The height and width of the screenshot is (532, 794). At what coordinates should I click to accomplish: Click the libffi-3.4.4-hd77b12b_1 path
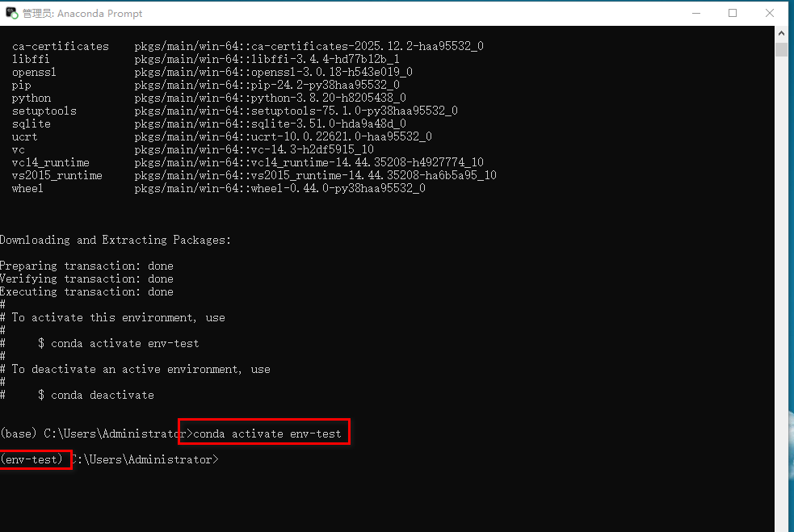267,59
